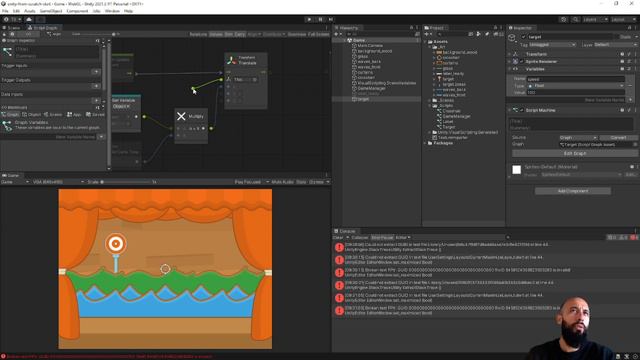The image size is (640, 360).
Task: Open the Edit menu
Action: (16, 11)
